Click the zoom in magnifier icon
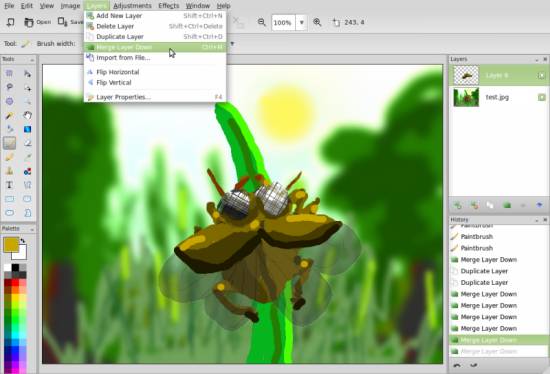The height and width of the screenshot is (374, 550). [x=317, y=22]
